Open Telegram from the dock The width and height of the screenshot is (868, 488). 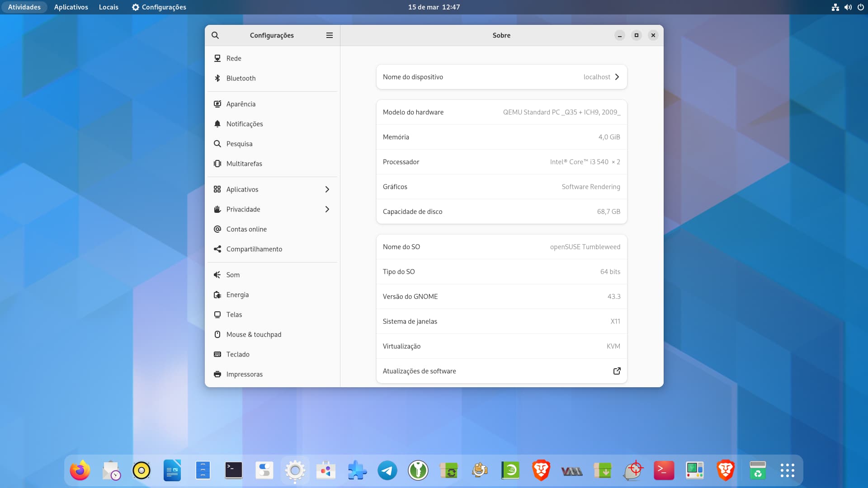pyautogui.click(x=387, y=471)
